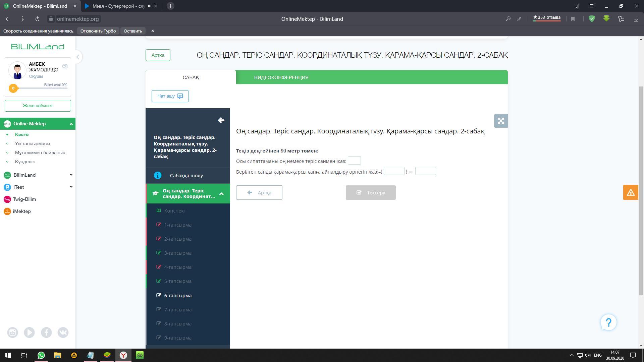Click the logout icon next to the user name

pyautogui.click(x=65, y=66)
